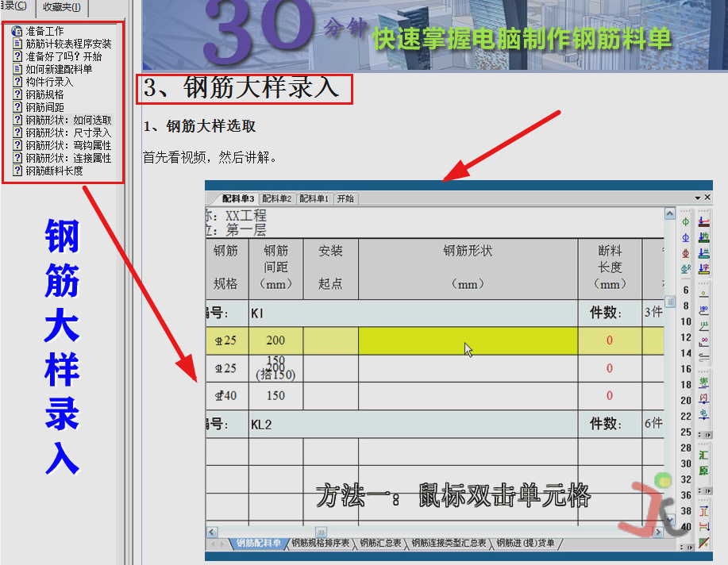Open 钢筋形状：弯钩属性 topic
The width and height of the screenshot is (728, 565).
tap(69, 145)
